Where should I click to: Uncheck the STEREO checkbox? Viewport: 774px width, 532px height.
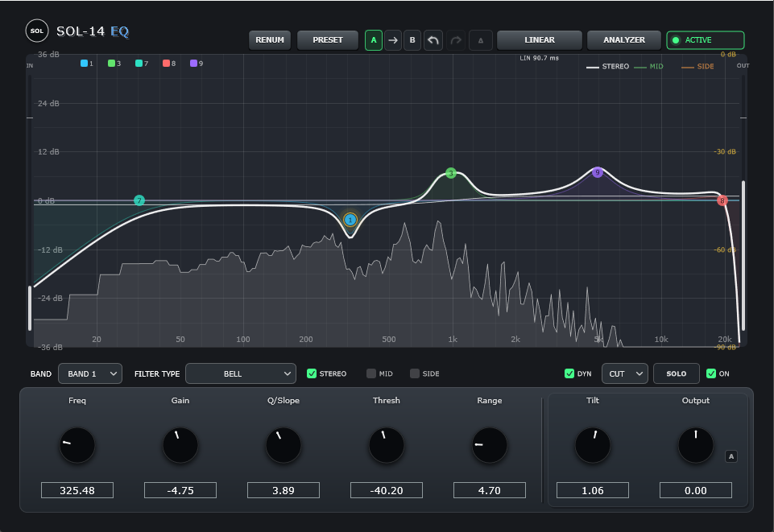coord(312,373)
